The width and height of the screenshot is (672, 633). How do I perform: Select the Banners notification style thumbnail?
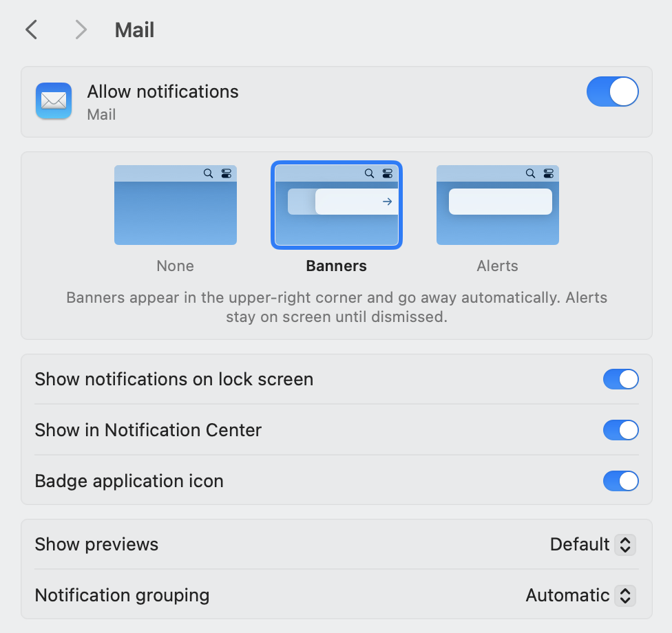tap(337, 205)
